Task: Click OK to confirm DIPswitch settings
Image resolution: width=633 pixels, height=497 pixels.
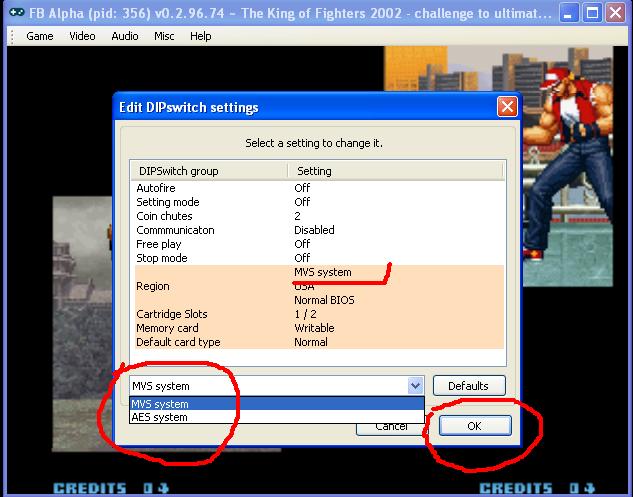Action: (x=475, y=426)
